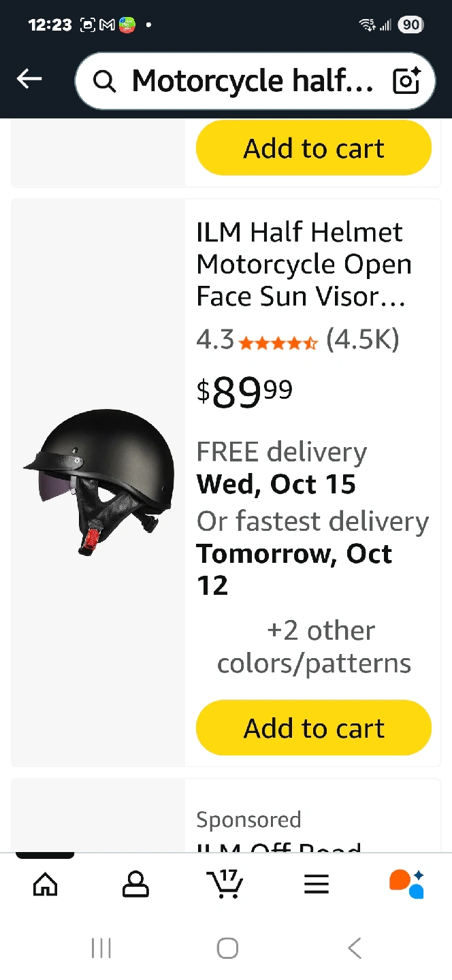Open the account profile tab
452x980 pixels.
(135, 884)
